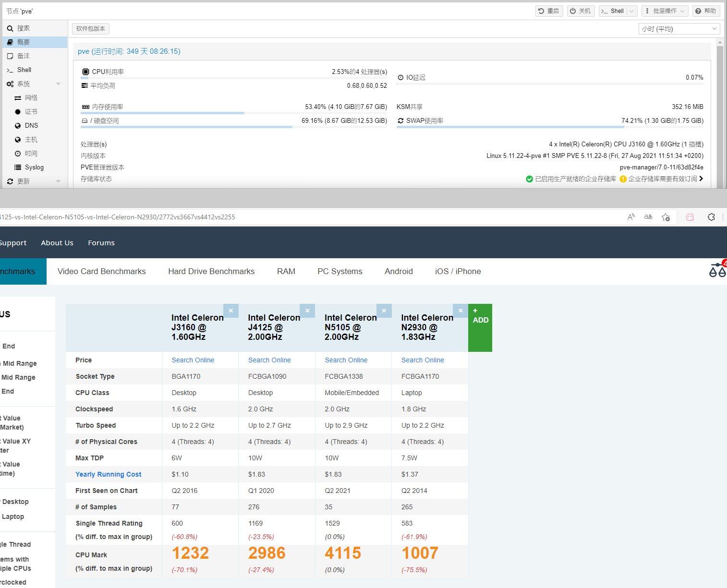Open 证书 certificates page
The height and width of the screenshot is (588, 727).
click(35, 112)
